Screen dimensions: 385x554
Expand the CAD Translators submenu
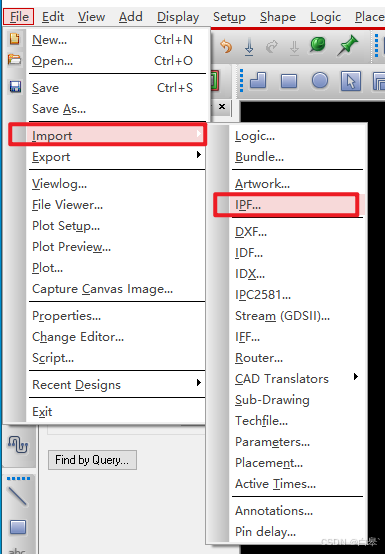pos(297,378)
